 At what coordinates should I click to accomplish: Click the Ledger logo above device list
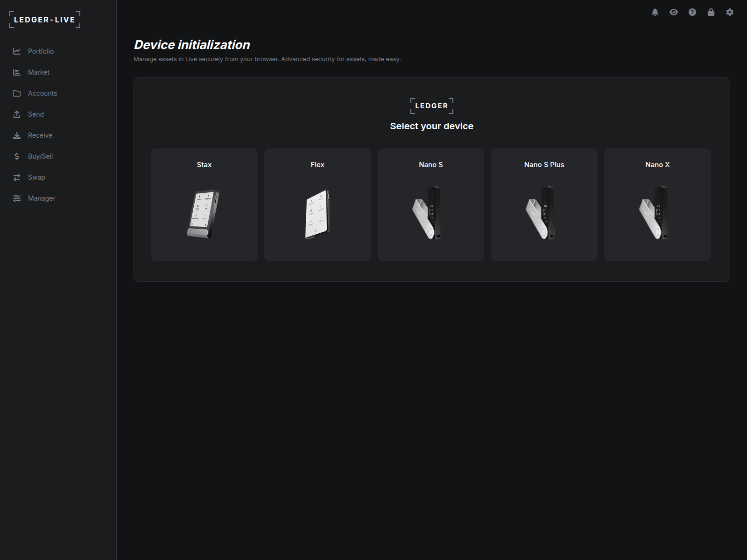click(432, 106)
